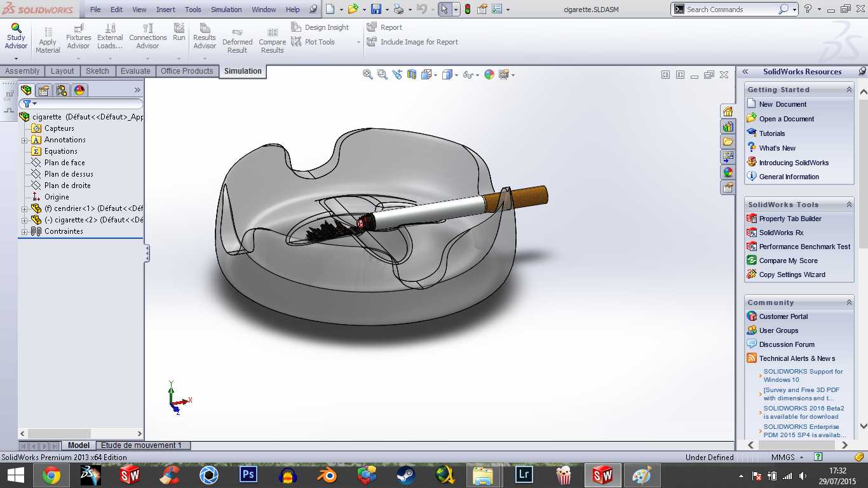Expand the cigarette<2> component node
868x488 pixels.
25,220
